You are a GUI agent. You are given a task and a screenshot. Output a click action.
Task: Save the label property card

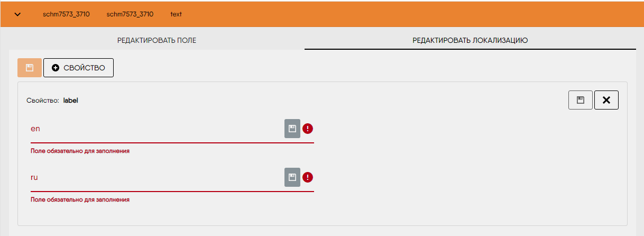(x=581, y=100)
